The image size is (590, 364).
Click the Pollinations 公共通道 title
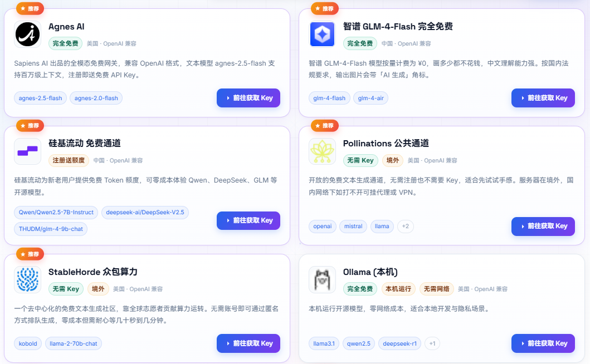click(x=386, y=143)
